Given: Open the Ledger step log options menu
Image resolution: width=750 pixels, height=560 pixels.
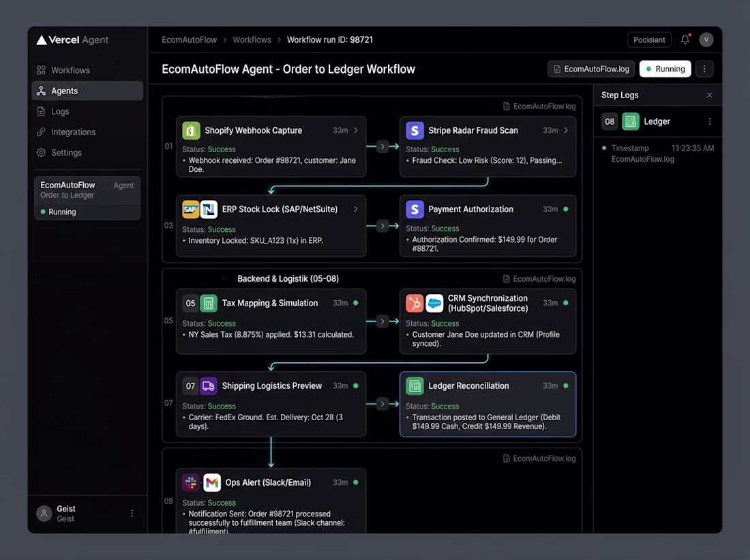Looking at the screenshot, I should tap(710, 121).
